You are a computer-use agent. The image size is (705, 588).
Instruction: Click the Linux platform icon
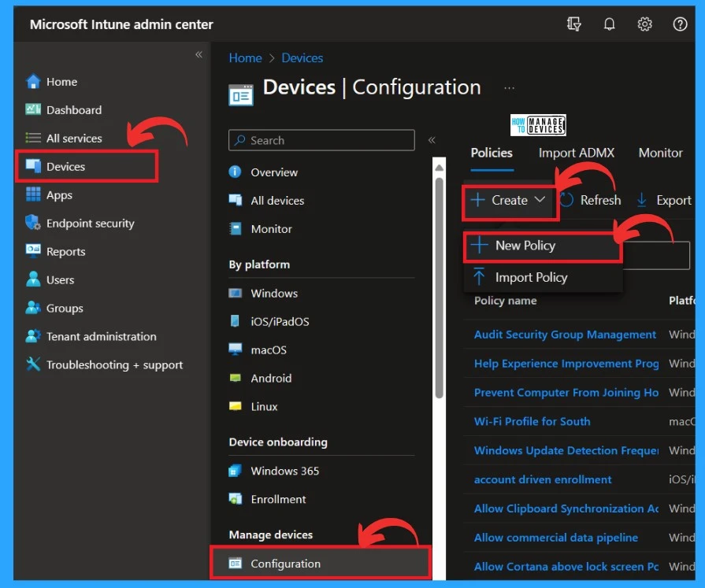(236, 406)
